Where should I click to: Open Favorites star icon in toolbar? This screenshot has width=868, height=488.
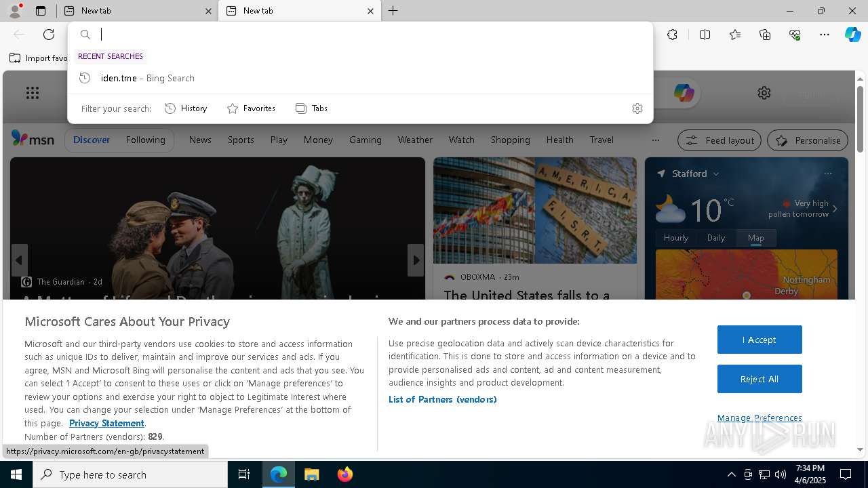(735, 35)
